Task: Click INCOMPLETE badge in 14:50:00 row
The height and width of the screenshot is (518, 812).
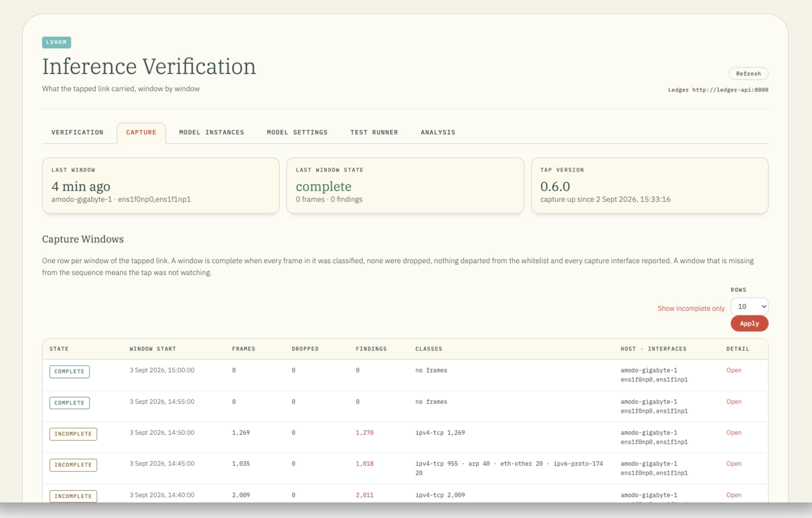Action: (73, 434)
